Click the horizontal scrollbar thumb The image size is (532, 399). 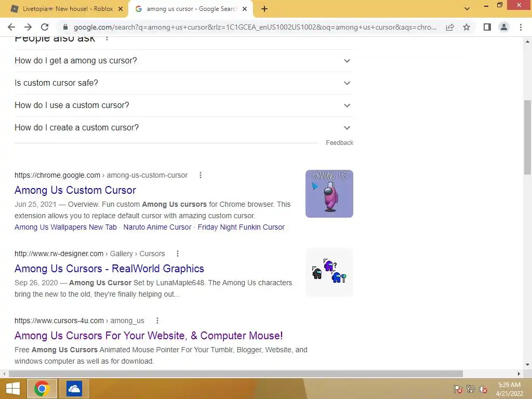coord(236,374)
